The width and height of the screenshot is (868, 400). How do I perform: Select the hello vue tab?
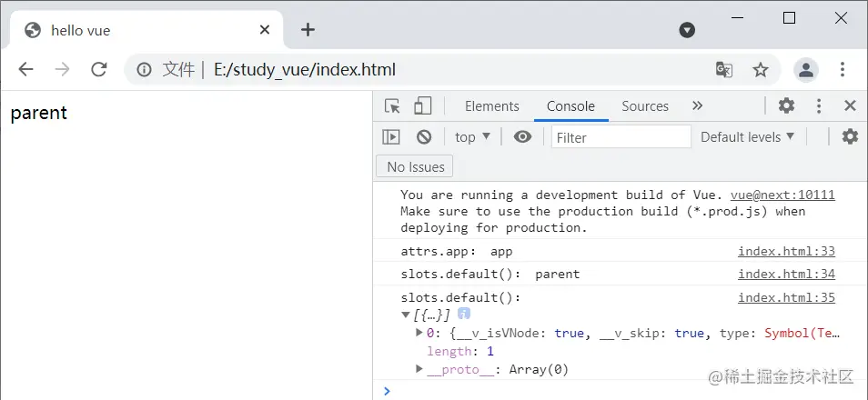tap(146, 30)
